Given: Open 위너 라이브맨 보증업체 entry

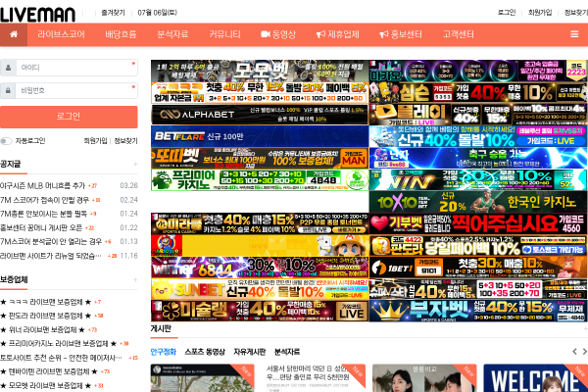Looking at the screenshot, I should 43,329.
